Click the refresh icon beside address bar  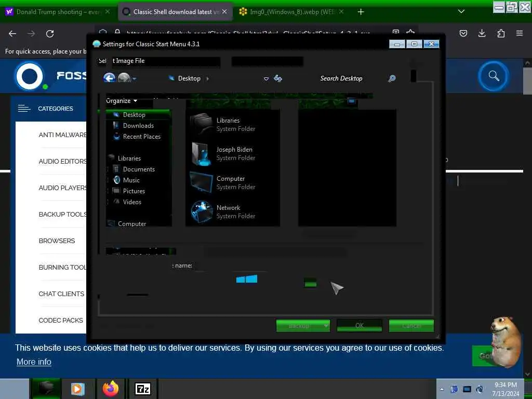(278, 78)
